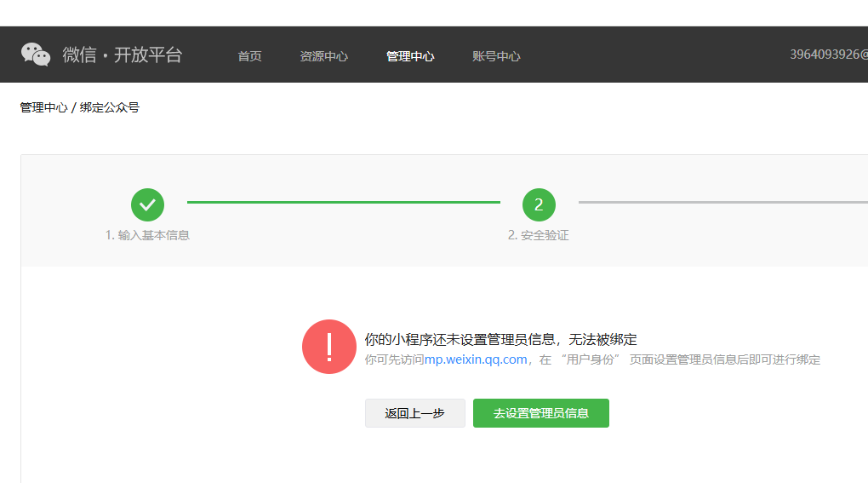Click 去设置管理员信息 button

coord(541,413)
